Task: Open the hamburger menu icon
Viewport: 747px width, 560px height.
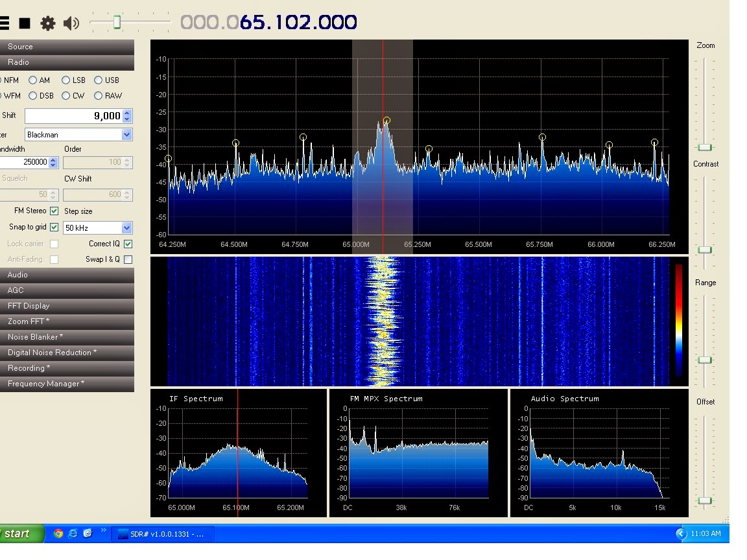Action: coord(4,23)
